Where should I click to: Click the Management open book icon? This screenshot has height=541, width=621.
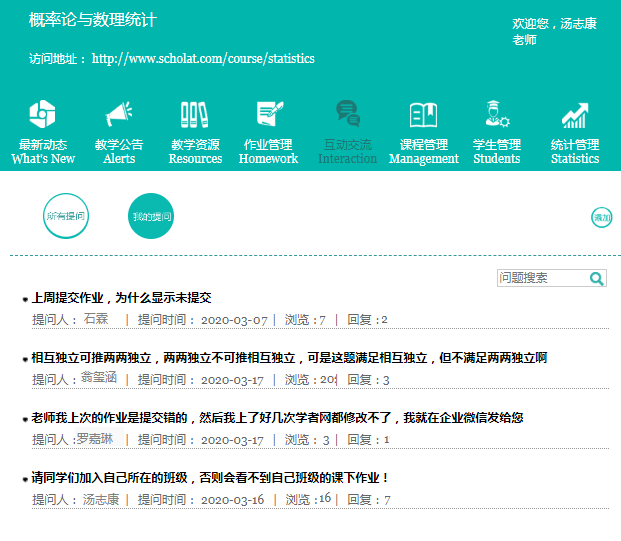click(423, 115)
